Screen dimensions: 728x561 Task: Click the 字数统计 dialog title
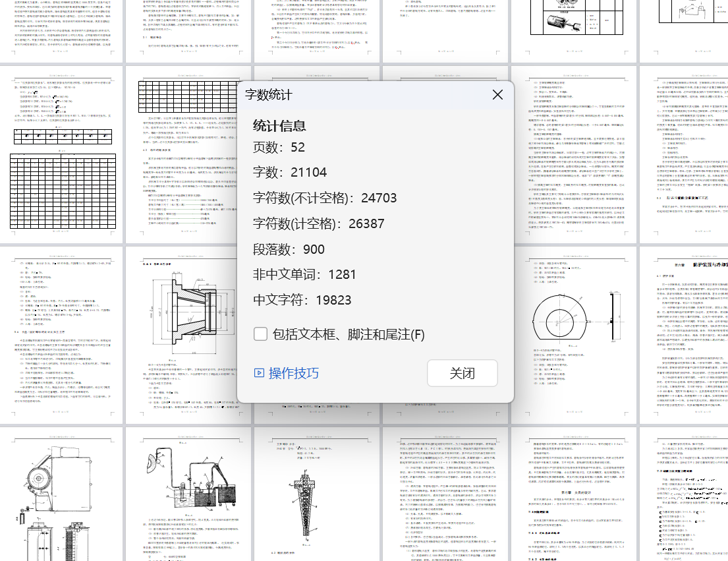pos(269,95)
